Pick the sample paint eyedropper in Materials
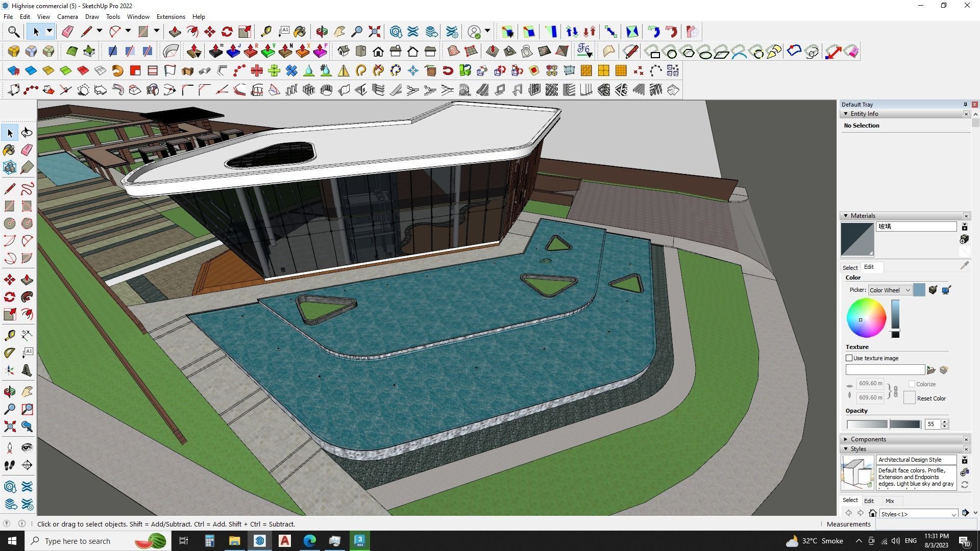This screenshot has height=551, width=980. click(x=964, y=266)
